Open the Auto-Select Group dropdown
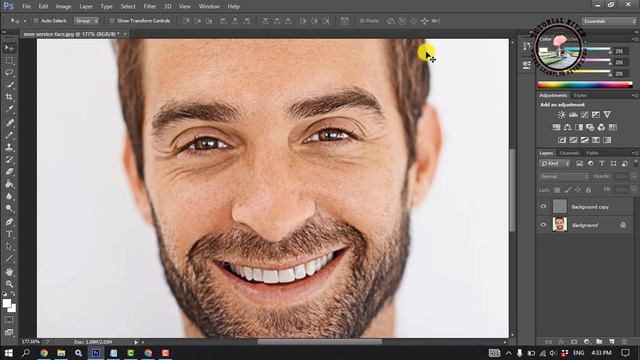This screenshot has height=360, width=640. point(86,21)
